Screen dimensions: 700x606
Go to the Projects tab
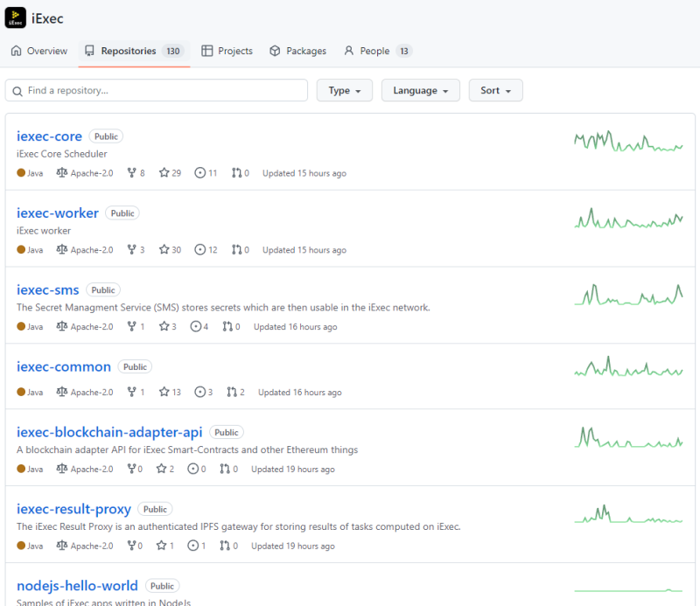click(x=227, y=51)
